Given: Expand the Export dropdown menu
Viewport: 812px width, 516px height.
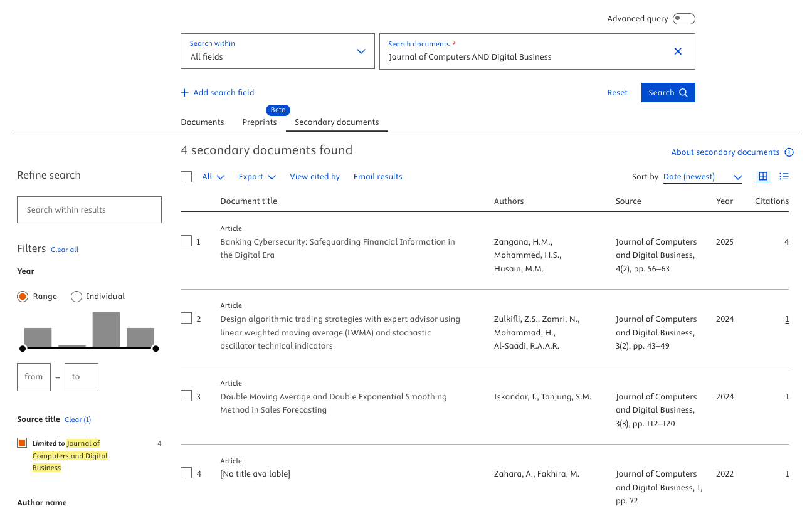Looking at the screenshot, I should click(257, 177).
